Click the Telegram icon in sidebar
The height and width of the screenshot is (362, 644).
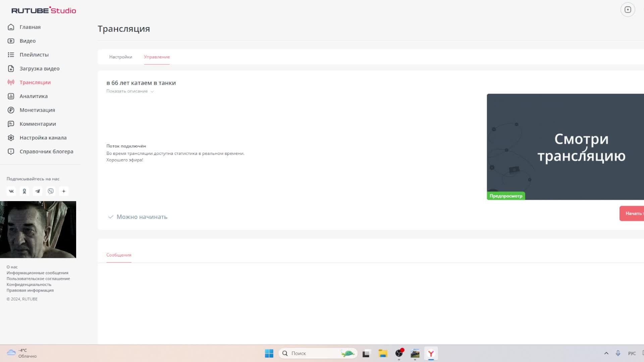point(38,191)
